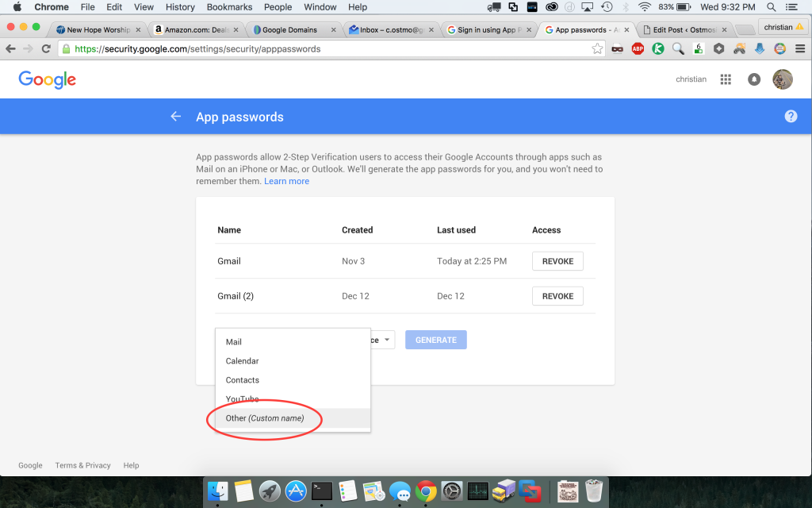Screen dimensions: 812x508
Task: Close the Amazon.com tab
Action: point(236,30)
